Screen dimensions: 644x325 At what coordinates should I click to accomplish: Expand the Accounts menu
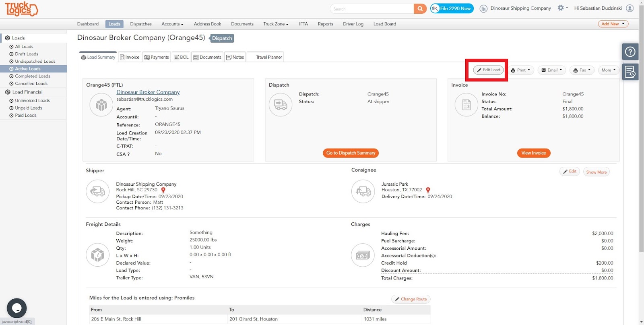coord(172,24)
